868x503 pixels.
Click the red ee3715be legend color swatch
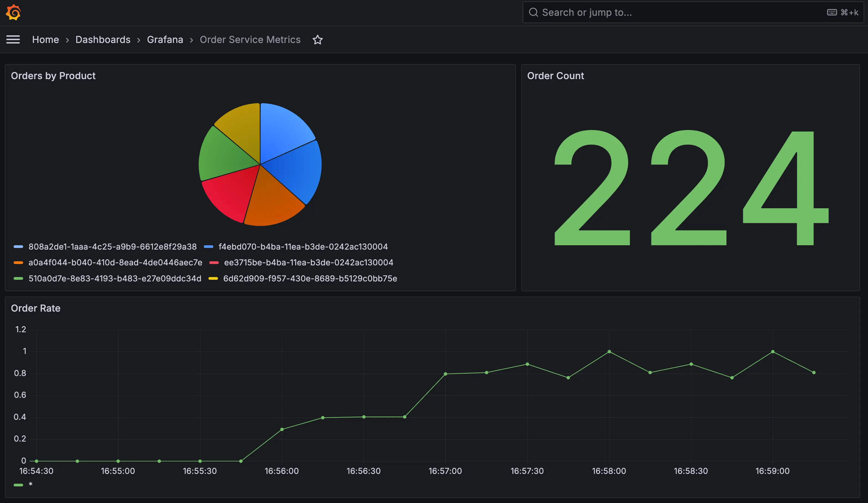[214, 263]
